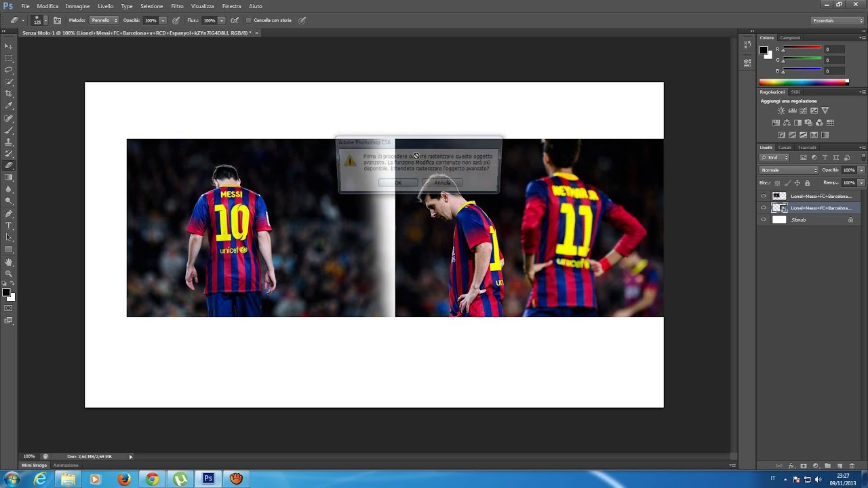This screenshot has width=868, height=488.
Task: Switch to the Tracciati tab
Action: tap(807, 147)
